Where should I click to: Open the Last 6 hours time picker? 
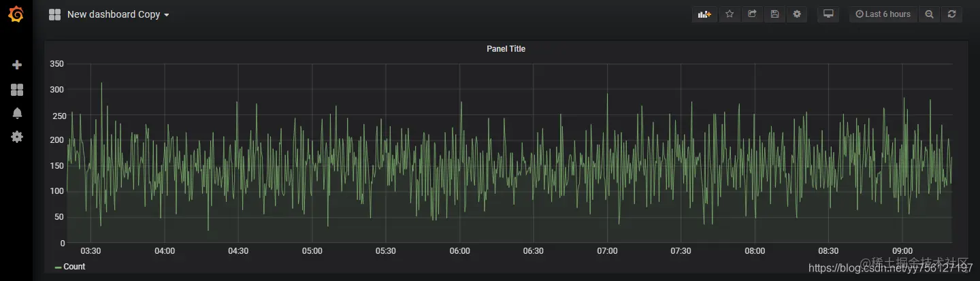[x=883, y=14]
